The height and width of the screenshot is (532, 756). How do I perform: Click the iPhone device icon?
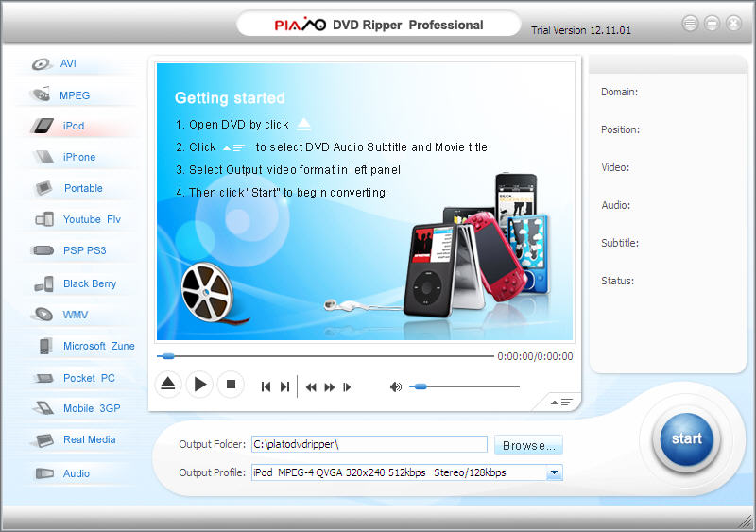(x=43, y=157)
